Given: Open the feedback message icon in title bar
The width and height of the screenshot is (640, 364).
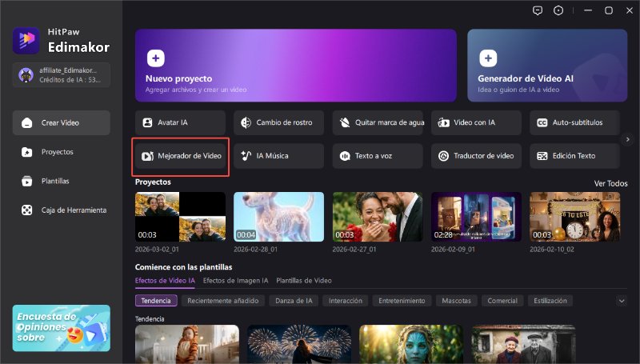Looking at the screenshot, I should pos(538,10).
